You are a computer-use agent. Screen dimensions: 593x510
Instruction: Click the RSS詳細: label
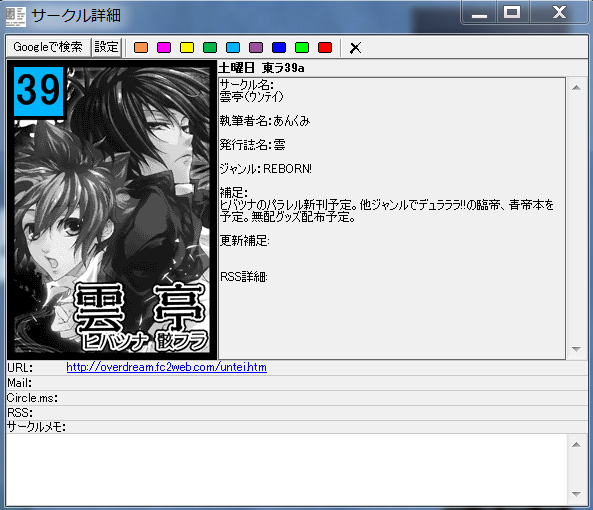(244, 277)
